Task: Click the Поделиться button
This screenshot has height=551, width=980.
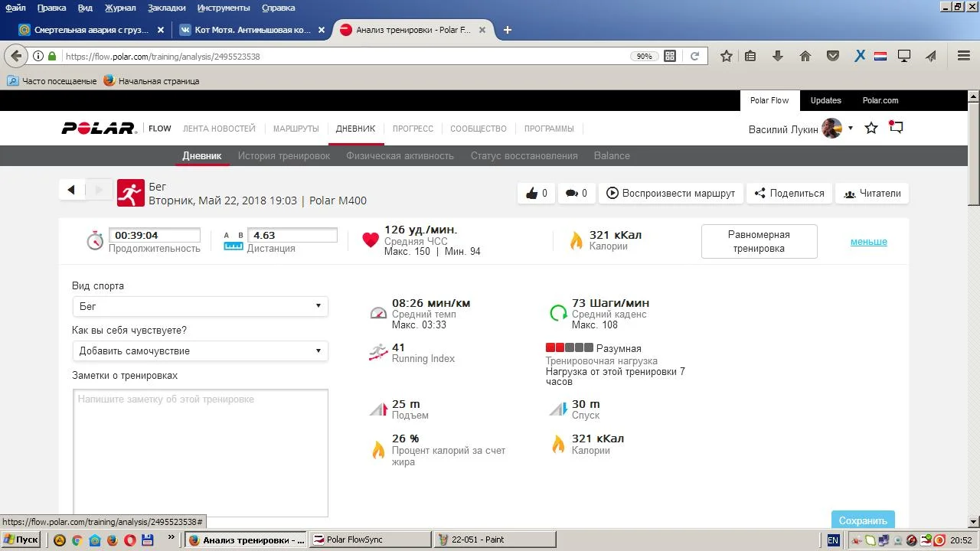Action: (x=789, y=193)
